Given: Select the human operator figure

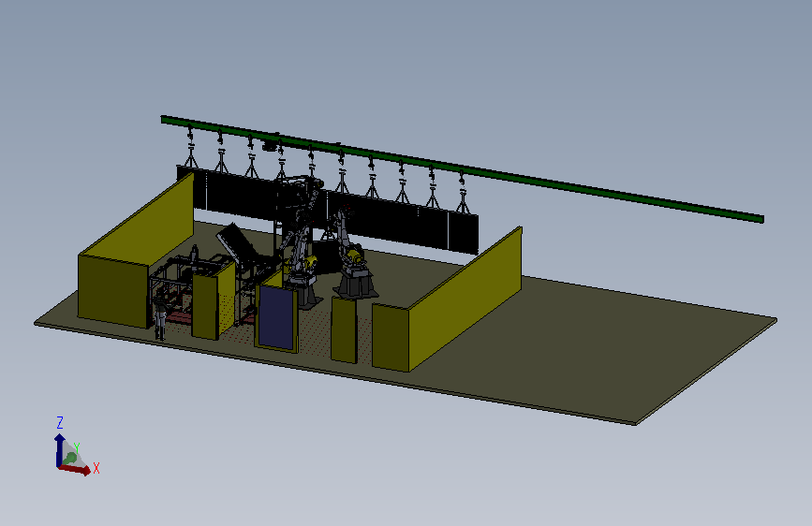Looking at the screenshot, I should (x=160, y=318).
